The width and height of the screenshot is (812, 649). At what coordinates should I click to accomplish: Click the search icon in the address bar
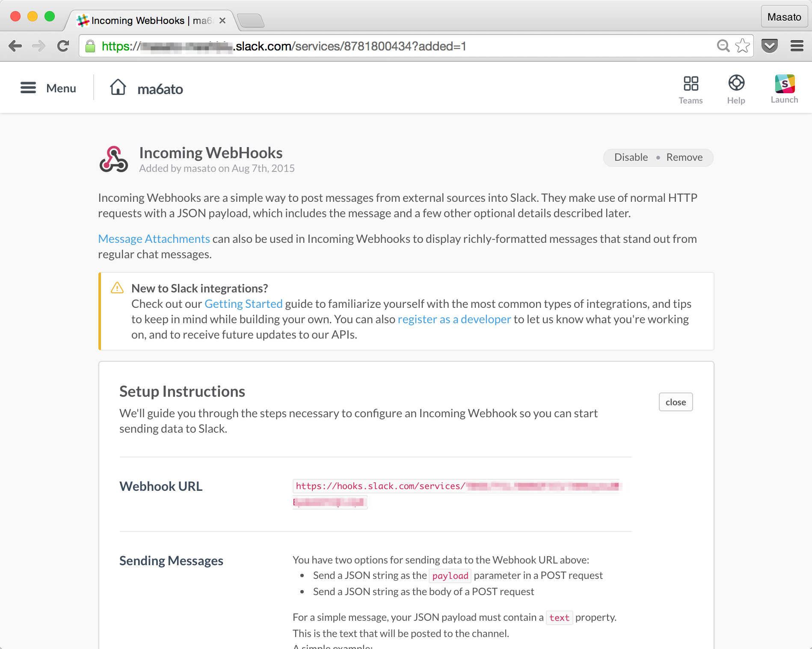[x=723, y=46]
